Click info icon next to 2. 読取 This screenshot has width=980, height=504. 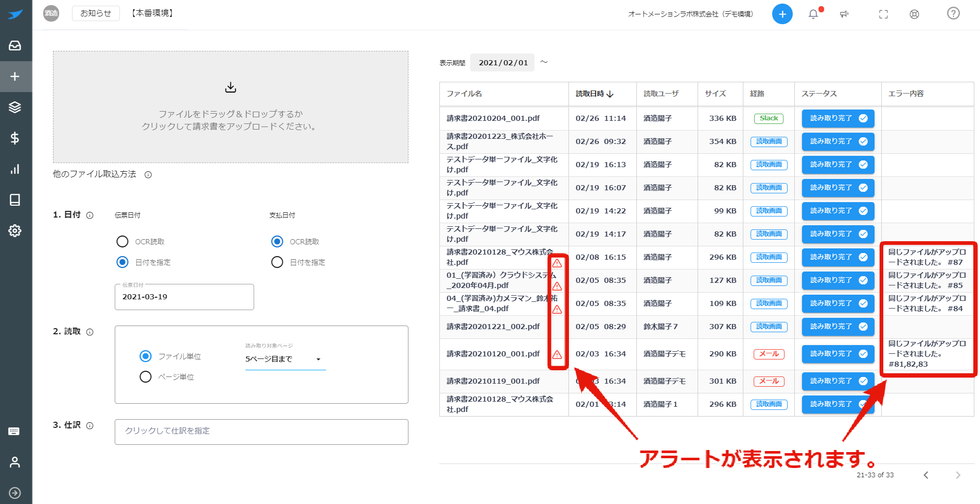click(90, 332)
